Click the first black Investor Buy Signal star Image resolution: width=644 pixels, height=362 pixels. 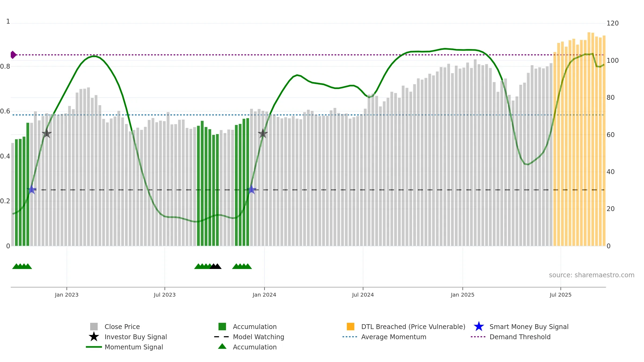click(x=47, y=134)
